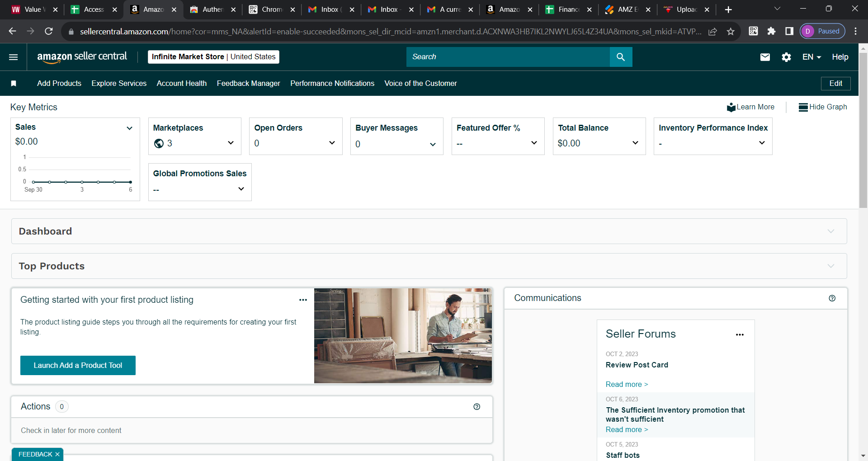Expand Inventory Performance Index dropdown
This screenshot has width=868, height=461.
pyautogui.click(x=762, y=143)
